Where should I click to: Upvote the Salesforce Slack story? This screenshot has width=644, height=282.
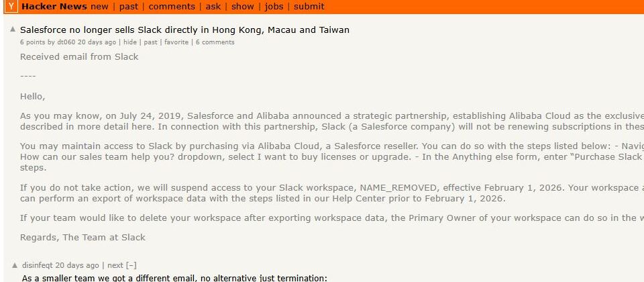point(13,30)
